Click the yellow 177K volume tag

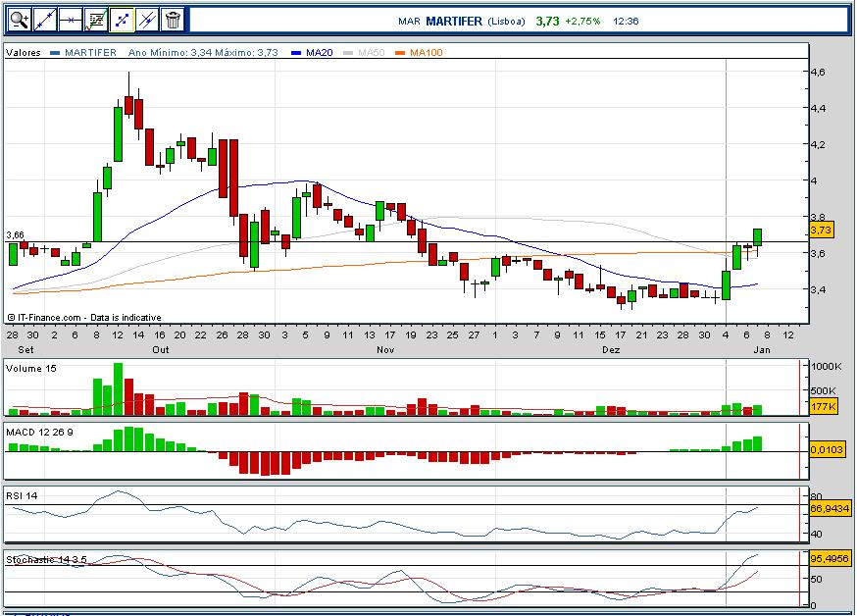pyautogui.click(x=824, y=406)
